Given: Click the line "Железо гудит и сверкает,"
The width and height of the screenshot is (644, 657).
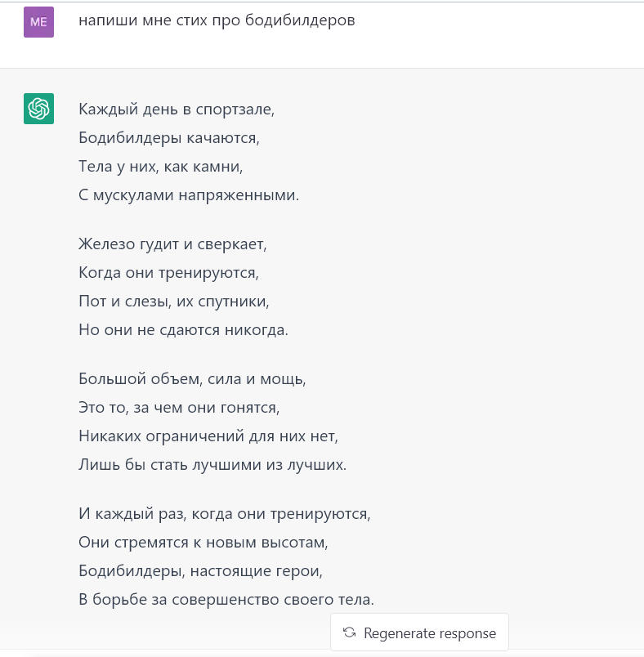Looking at the screenshot, I should click(x=173, y=243).
